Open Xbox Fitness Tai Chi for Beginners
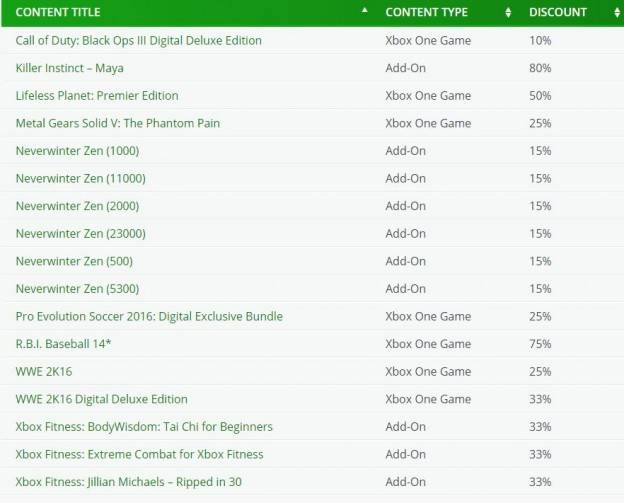Screen dimensions: 624x503 (144, 427)
